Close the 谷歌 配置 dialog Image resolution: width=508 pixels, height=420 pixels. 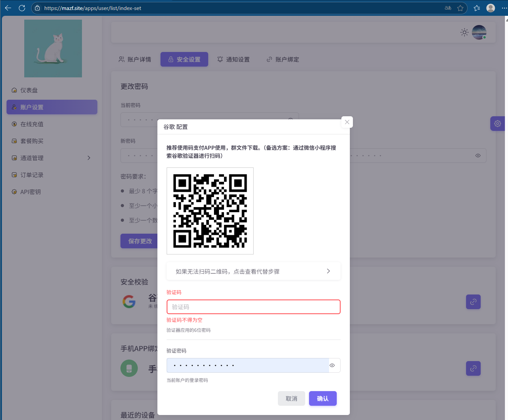pos(347,122)
